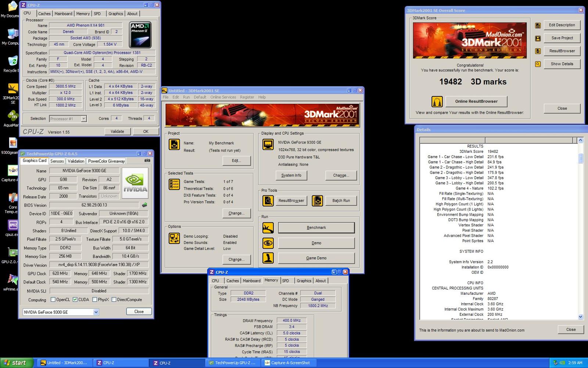Click the Untitled - 3DMark2001 taskbar button
This screenshot has height=368, width=588.
point(65,363)
